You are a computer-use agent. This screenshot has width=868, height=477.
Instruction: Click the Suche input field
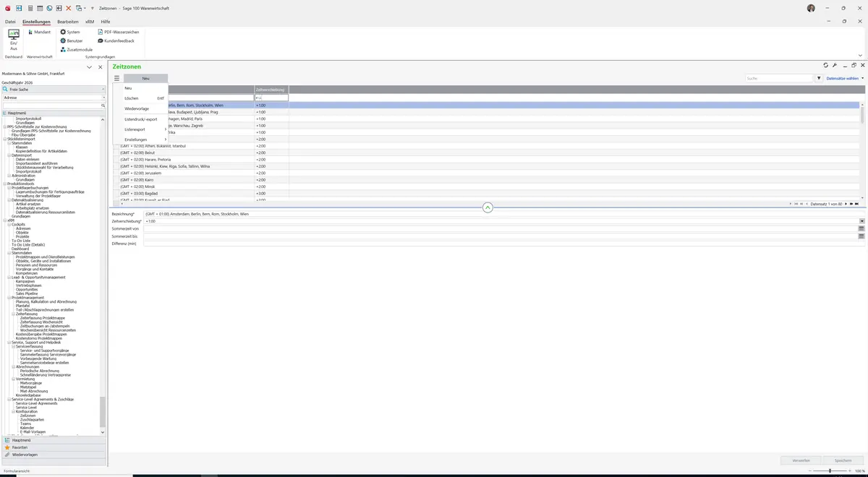780,78
